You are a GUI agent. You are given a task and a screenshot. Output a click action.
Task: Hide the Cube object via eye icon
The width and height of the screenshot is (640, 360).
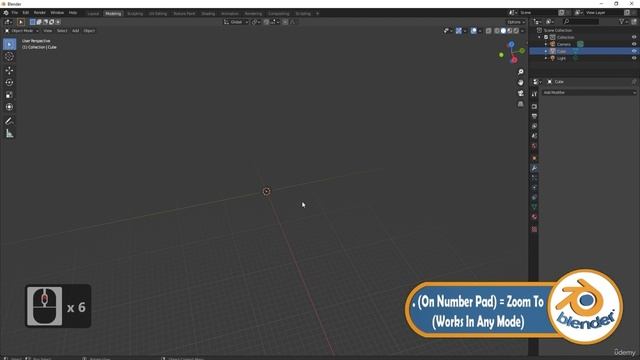[x=634, y=51]
